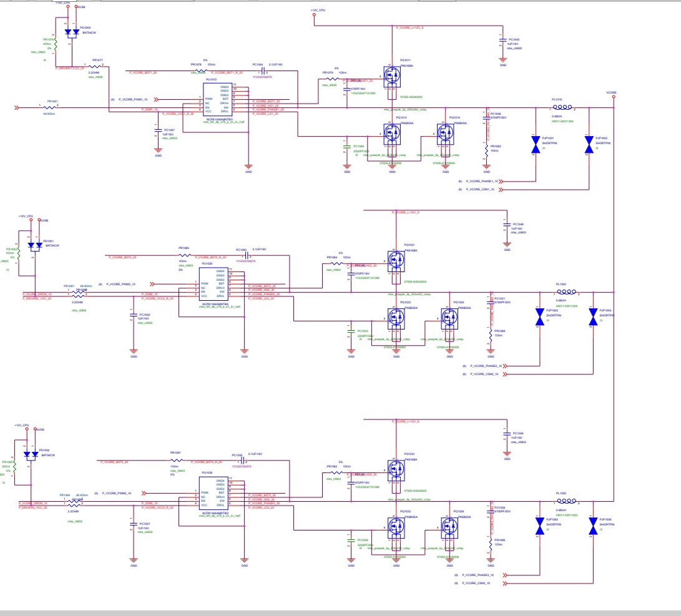Select the PD1002 dual diode symbol
Image resolution: width=681 pixels, height=616 pixels.
tap(31, 455)
